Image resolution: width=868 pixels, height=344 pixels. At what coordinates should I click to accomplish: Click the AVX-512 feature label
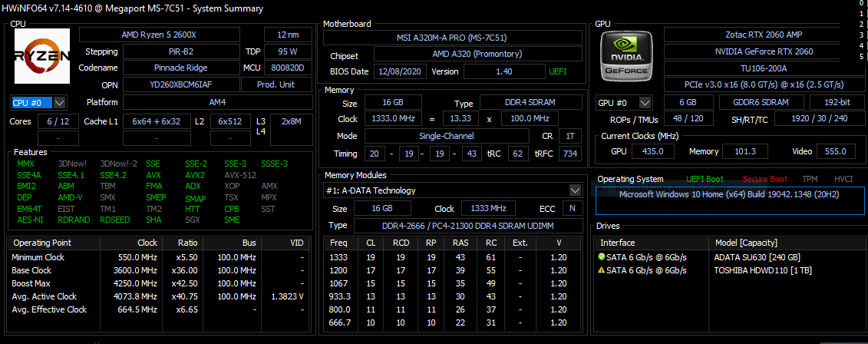pyautogui.click(x=240, y=175)
